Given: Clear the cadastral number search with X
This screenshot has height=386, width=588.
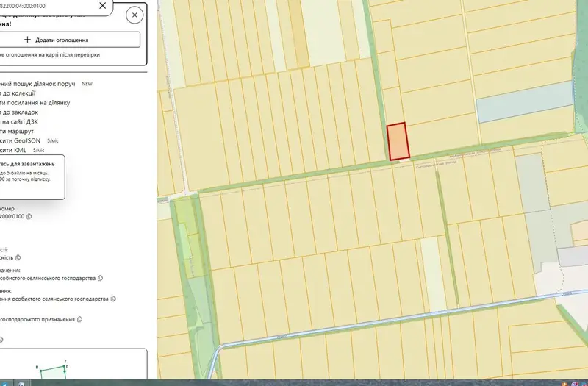Looking at the screenshot, I should point(102,6).
